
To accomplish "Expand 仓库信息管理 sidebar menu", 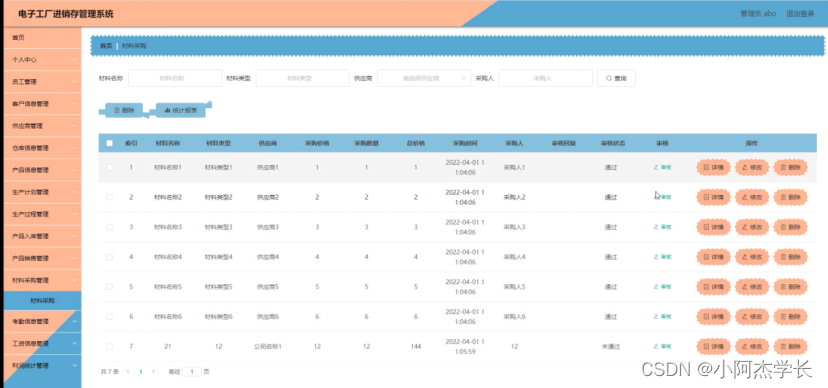I will click(42, 148).
